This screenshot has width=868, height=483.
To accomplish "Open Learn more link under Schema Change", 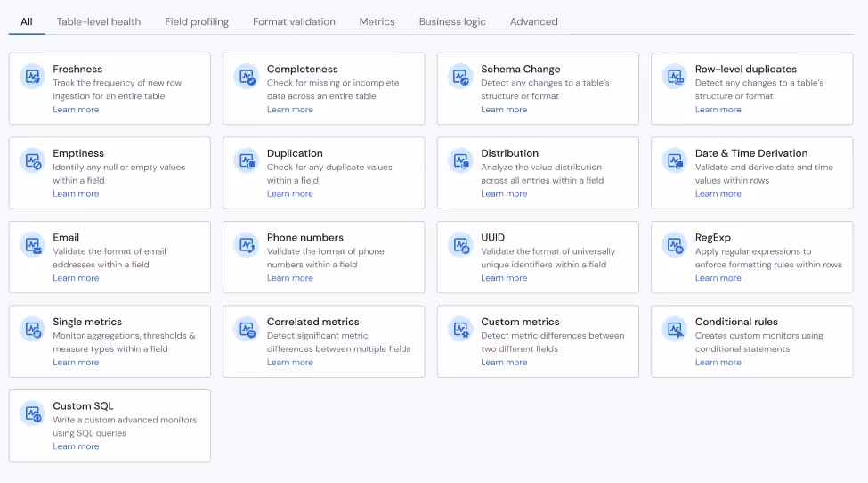I will tap(504, 109).
